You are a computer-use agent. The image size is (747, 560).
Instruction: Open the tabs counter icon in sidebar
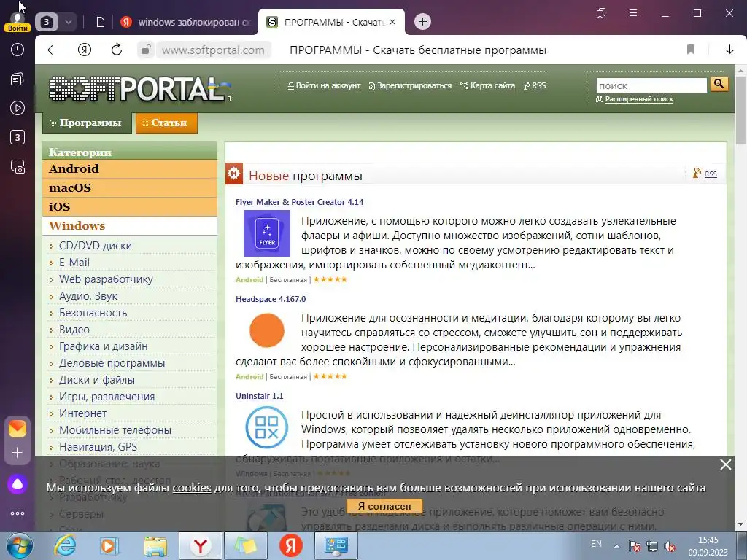tap(18, 137)
